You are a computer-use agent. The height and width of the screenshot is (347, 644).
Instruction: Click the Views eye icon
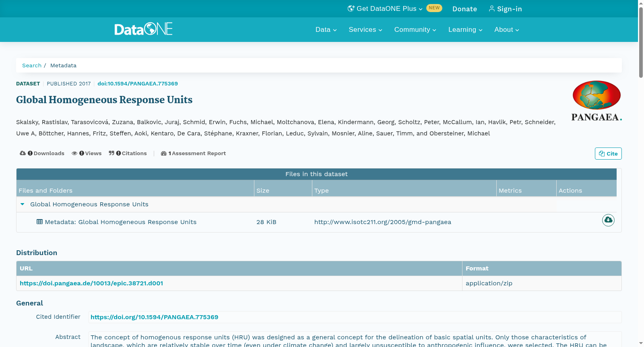[x=74, y=153]
